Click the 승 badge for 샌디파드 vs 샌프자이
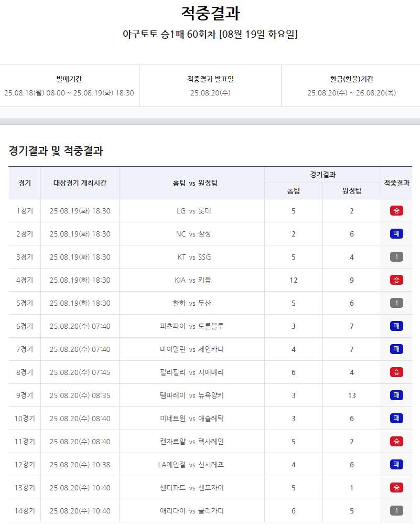Viewport: 420px width, 525px height. pos(396,488)
